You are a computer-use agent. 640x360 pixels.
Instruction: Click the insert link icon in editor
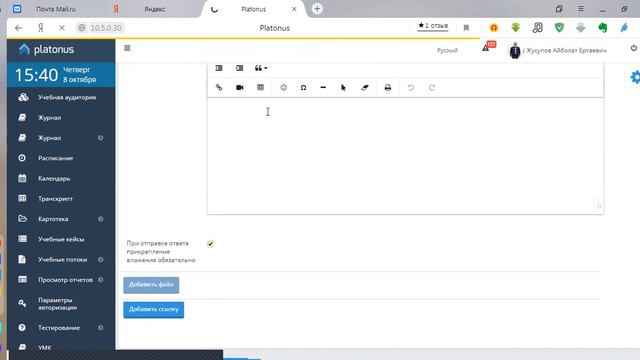[219, 87]
